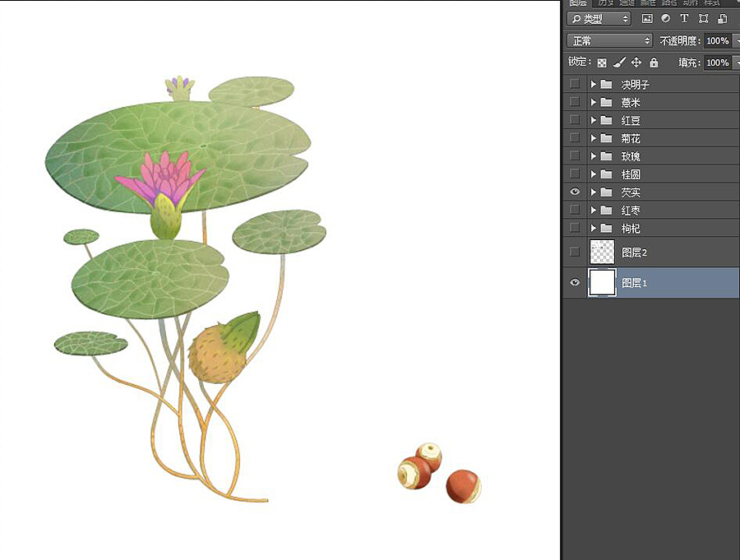The image size is (740, 560).
Task: Switch to the 通道 panel tab
Action: click(627, 2)
